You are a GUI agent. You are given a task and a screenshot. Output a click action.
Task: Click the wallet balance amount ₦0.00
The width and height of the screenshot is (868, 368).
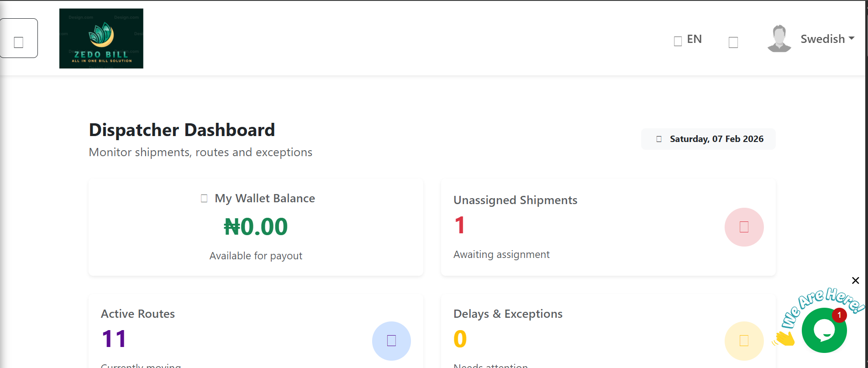coord(256,227)
